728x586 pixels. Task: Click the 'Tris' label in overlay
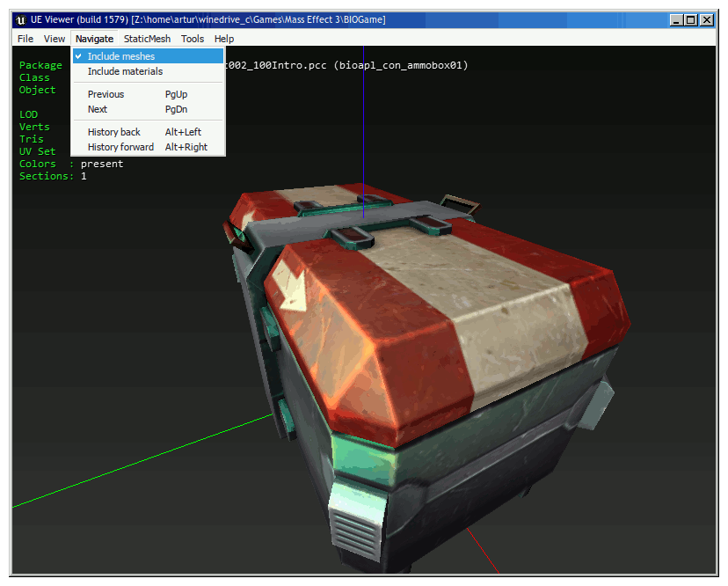pos(31,139)
